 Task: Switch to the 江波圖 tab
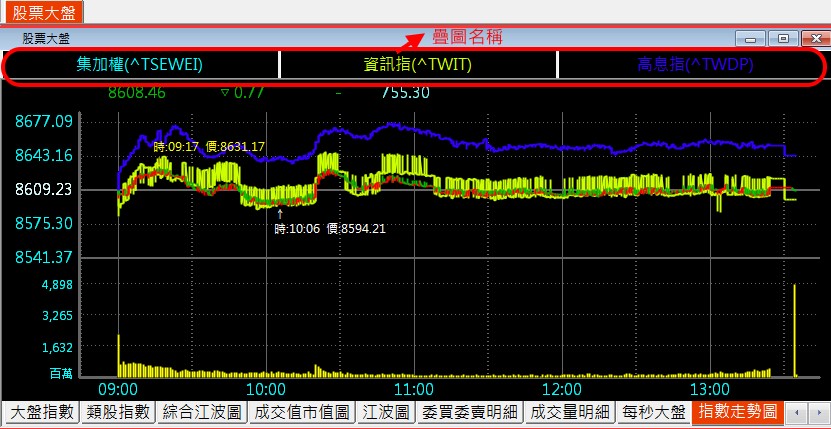(x=385, y=412)
